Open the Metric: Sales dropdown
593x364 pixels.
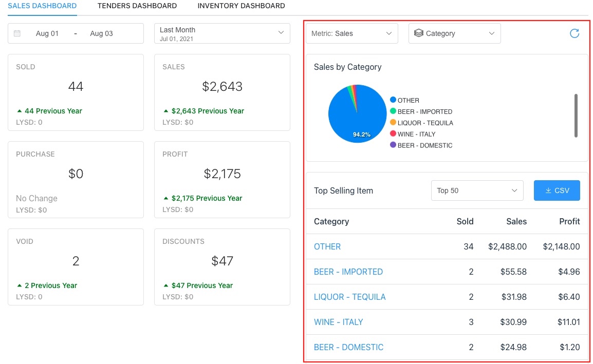[351, 33]
